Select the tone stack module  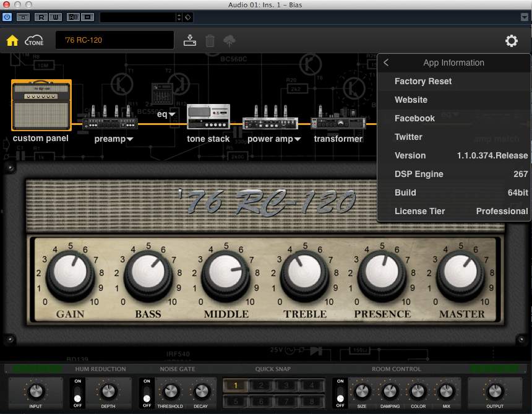pyautogui.click(x=208, y=117)
